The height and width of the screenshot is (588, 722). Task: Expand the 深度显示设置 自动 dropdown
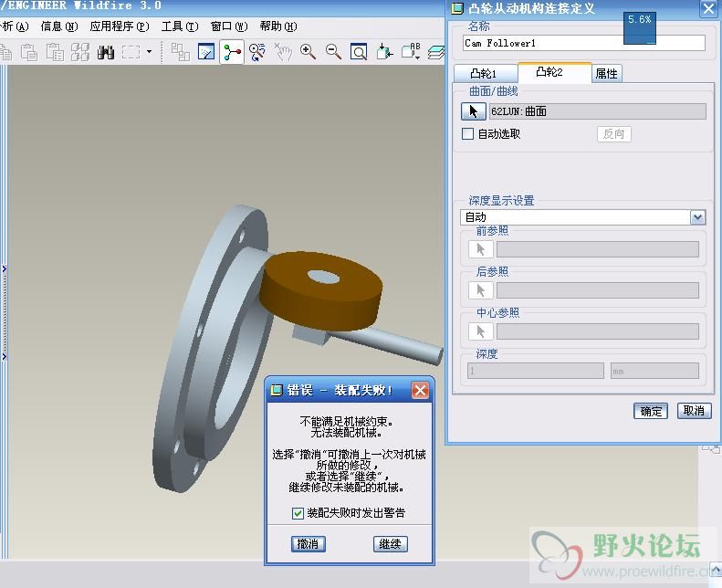point(697,217)
